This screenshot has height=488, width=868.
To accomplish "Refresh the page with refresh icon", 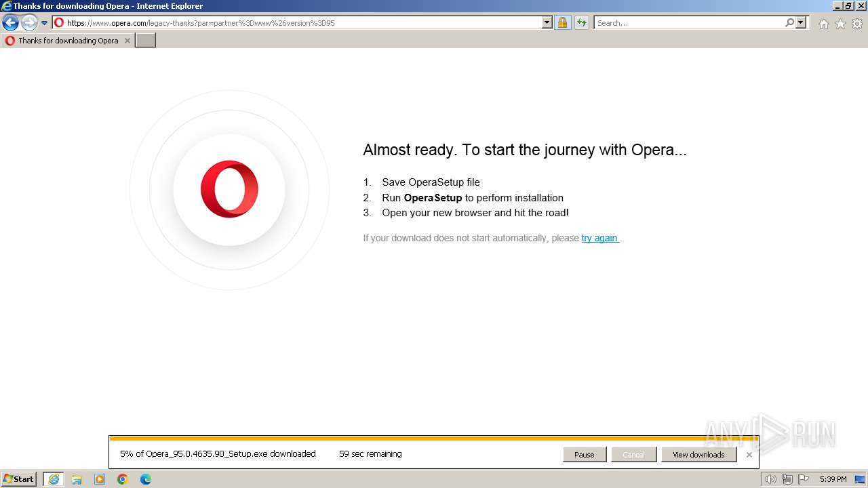I will click(x=582, y=22).
